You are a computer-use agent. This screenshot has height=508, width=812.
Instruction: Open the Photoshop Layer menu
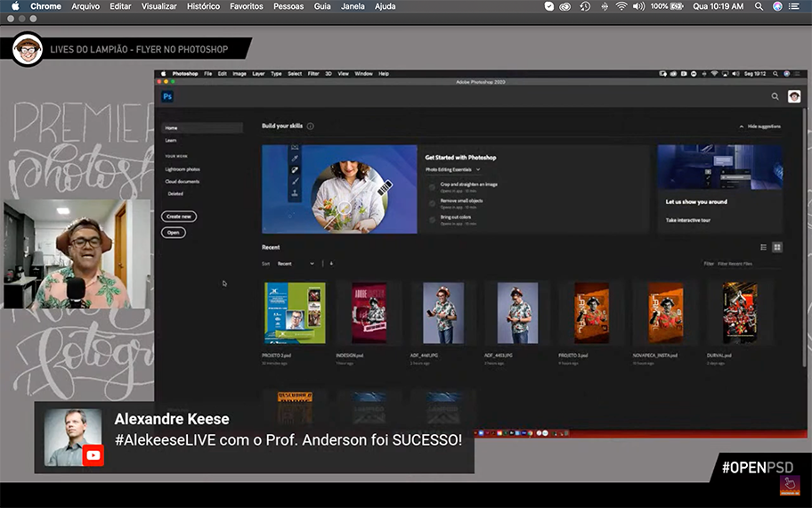tap(258, 74)
